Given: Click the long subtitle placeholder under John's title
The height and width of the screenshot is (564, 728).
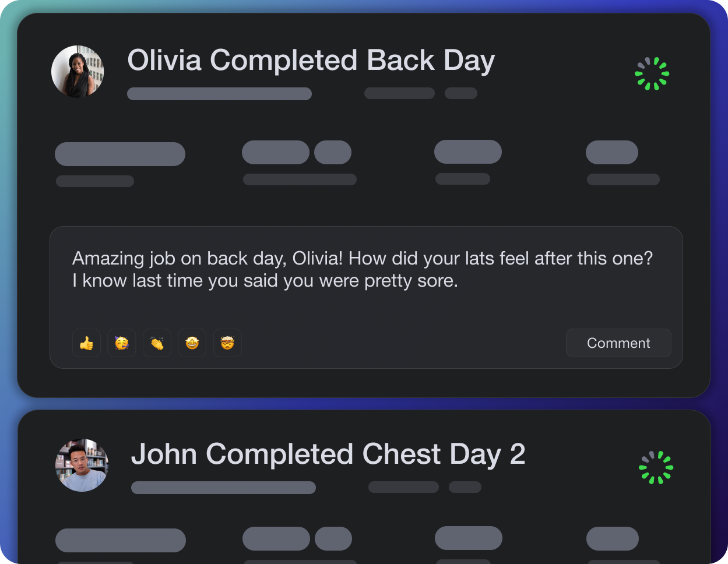Looking at the screenshot, I should [x=223, y=488].
